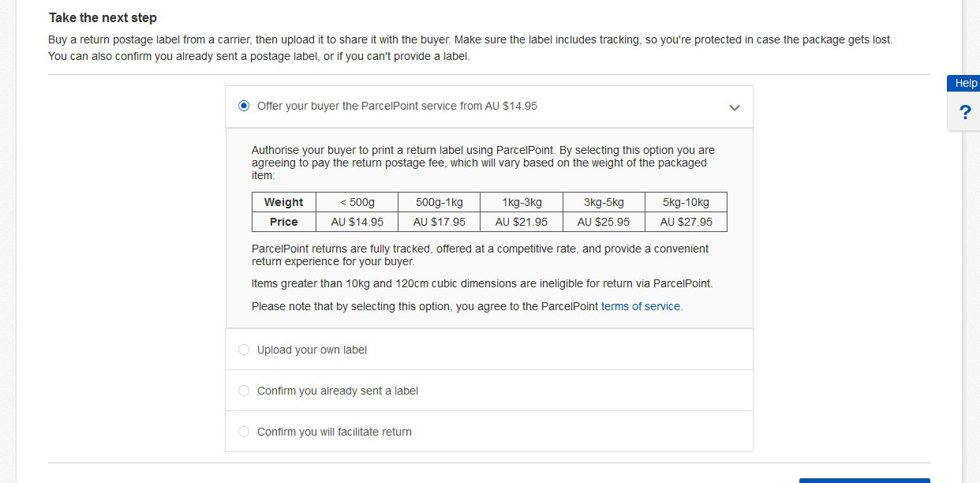Click the 'Upload your own label' text
Viewport: 980px width, 483px height.
point(312,350)
